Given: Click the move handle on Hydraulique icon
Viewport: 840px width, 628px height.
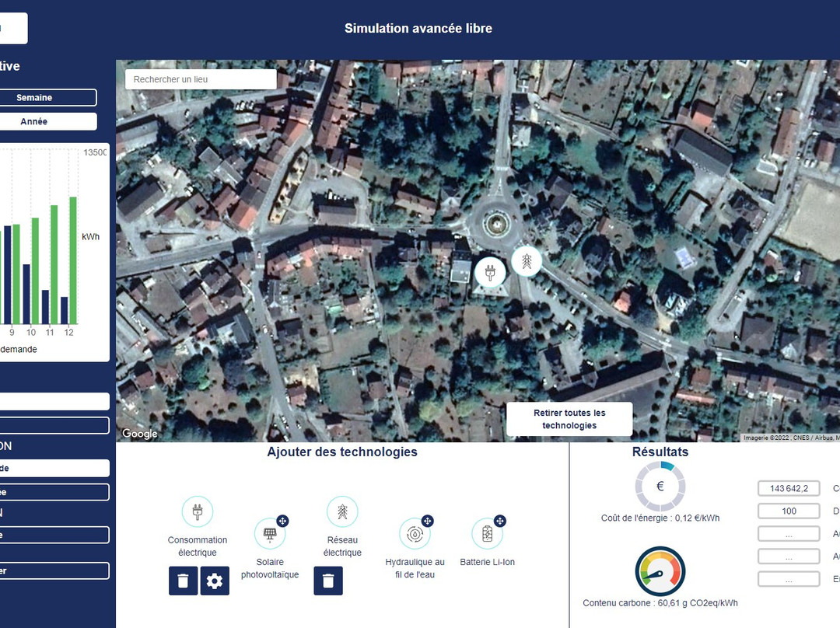Looking at the screenshot, I should (x=427, y=521).
